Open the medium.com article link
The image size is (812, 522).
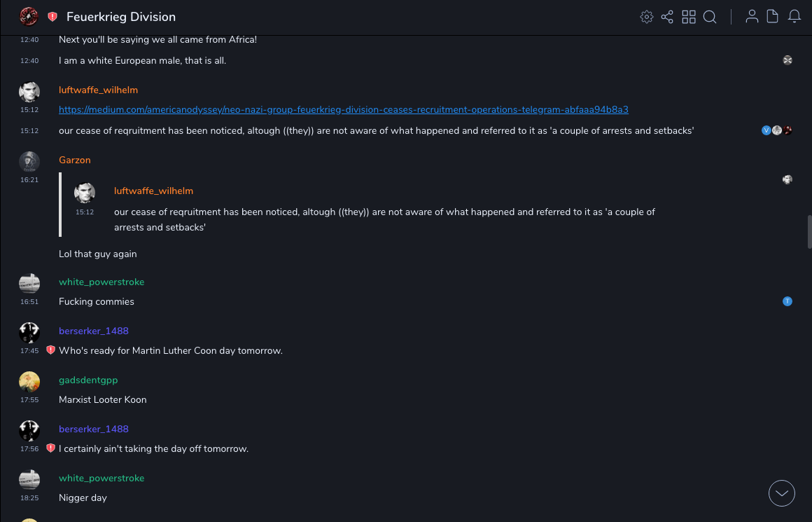click(x=343, y=110)
